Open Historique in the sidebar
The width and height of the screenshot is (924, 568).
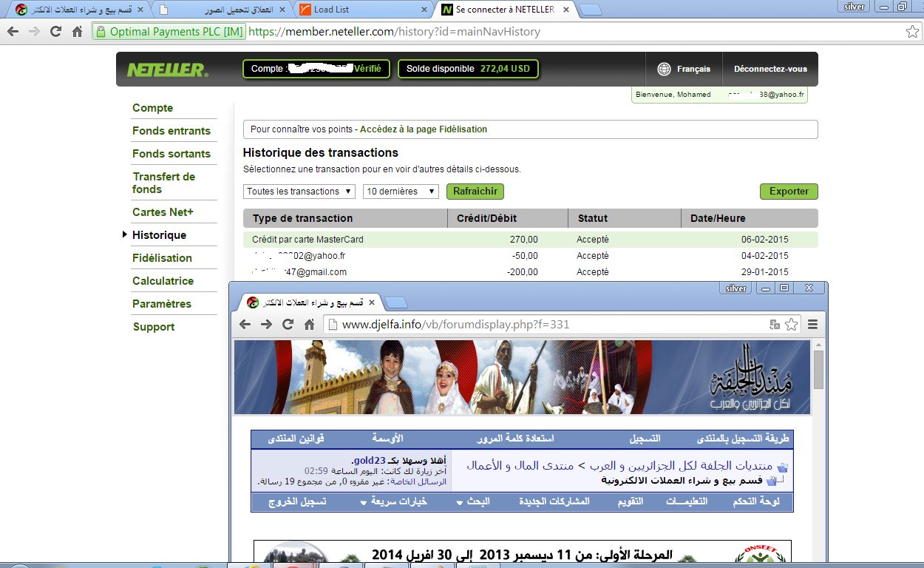pyautogui.click(x=159, y=235)
